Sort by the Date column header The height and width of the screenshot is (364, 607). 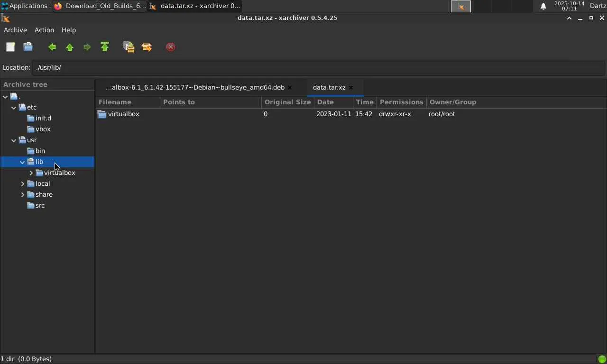(x=333, y=102)
